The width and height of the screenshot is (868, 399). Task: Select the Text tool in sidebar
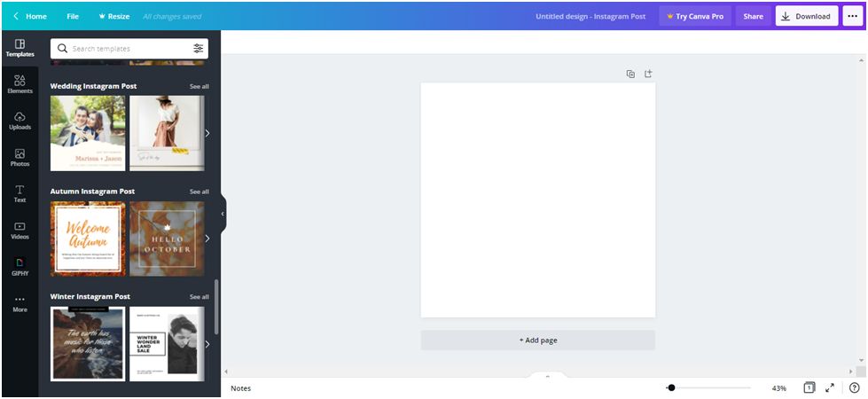point(20,194)
